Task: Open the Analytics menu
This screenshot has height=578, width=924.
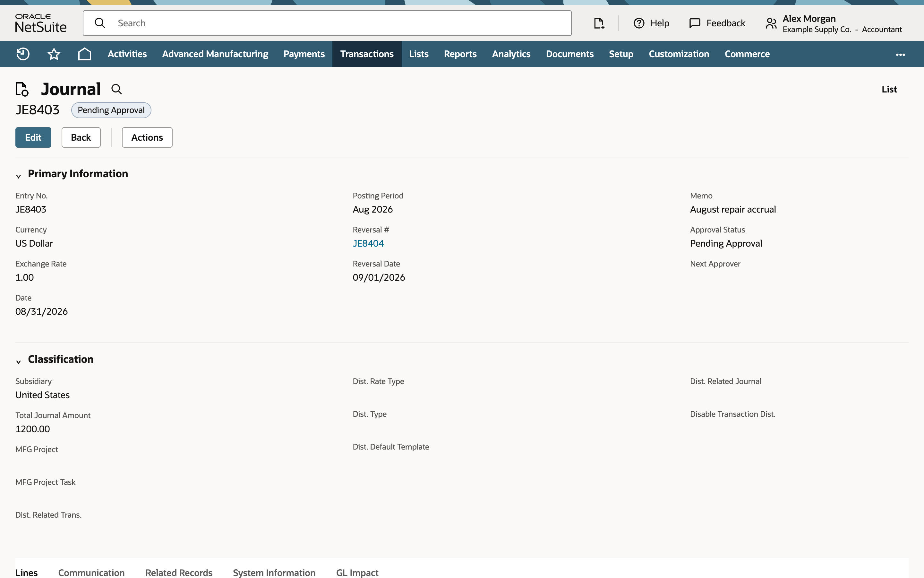Action: 511,54
